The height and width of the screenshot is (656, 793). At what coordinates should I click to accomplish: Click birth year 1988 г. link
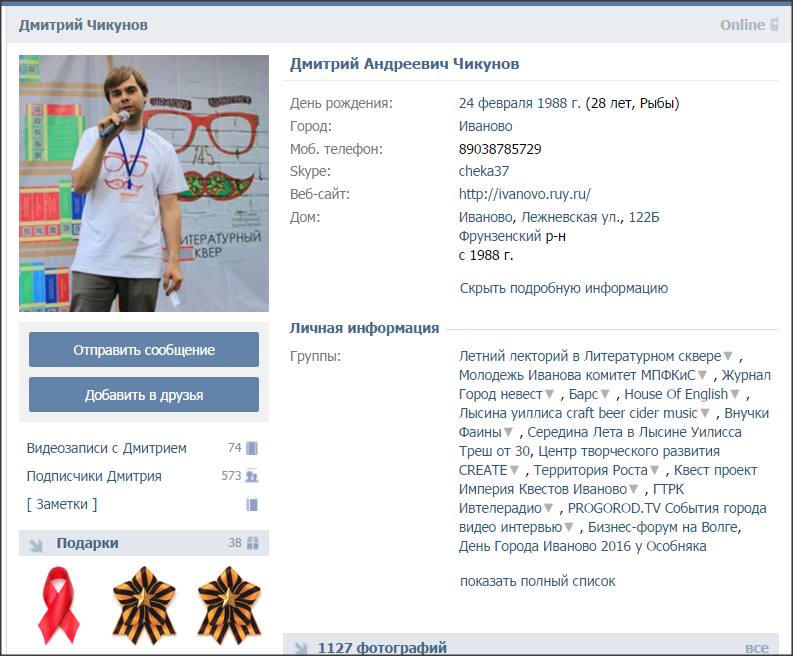click(559, 103)
